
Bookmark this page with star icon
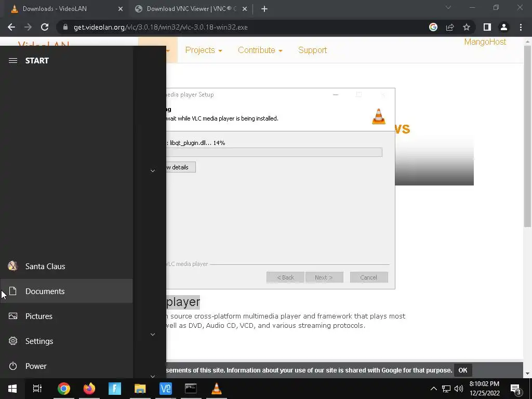point(467,27)
